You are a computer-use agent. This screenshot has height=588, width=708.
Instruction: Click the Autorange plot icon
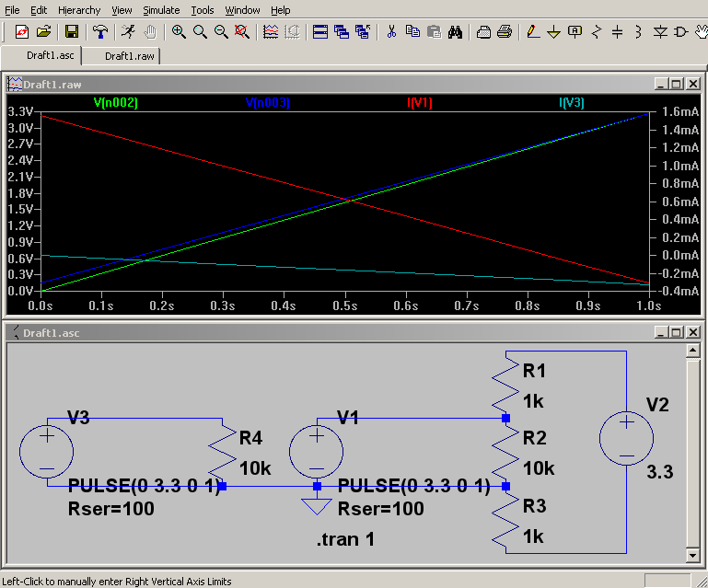click(270, 32)
